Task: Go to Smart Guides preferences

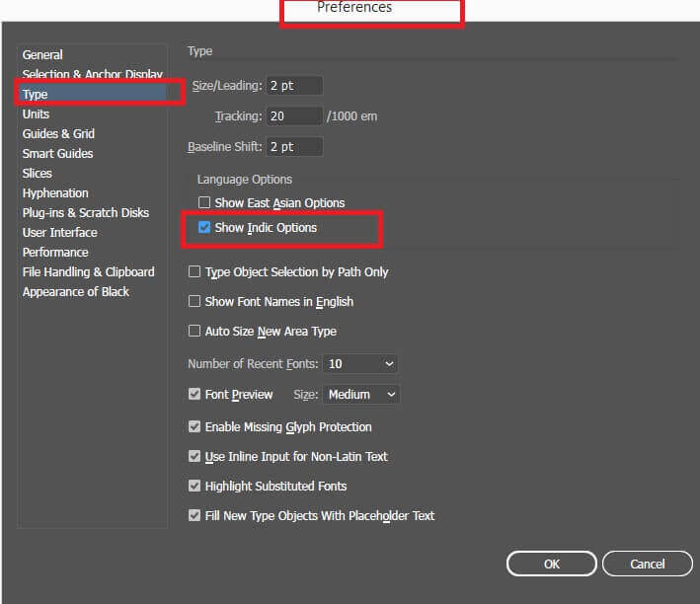Action: coord(57,154)
